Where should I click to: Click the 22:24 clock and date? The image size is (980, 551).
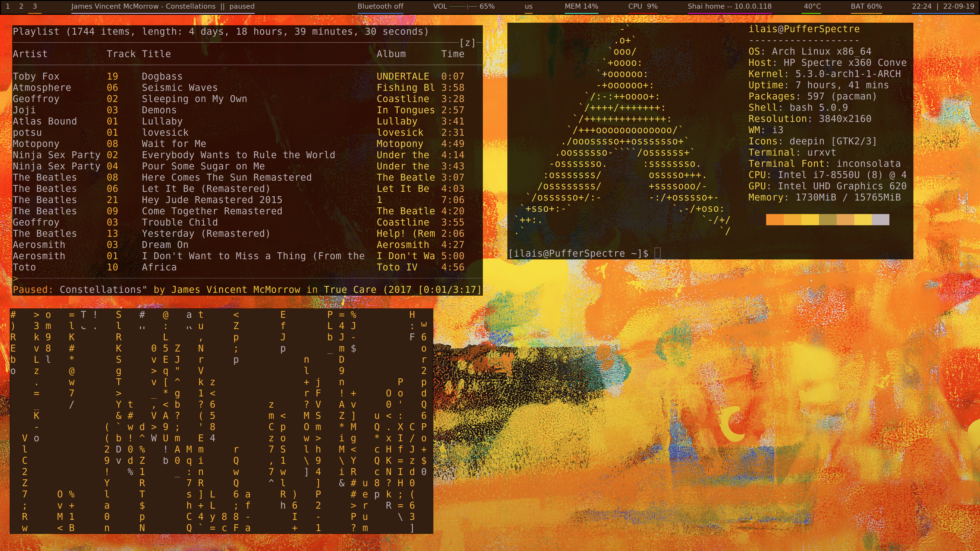tap(943, 6)
